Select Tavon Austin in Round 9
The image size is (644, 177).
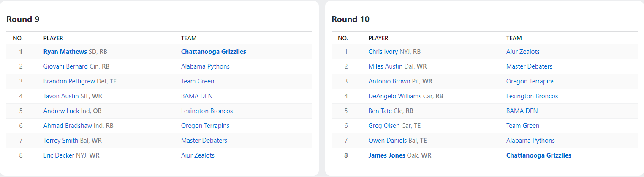click(x=61, y=96)
